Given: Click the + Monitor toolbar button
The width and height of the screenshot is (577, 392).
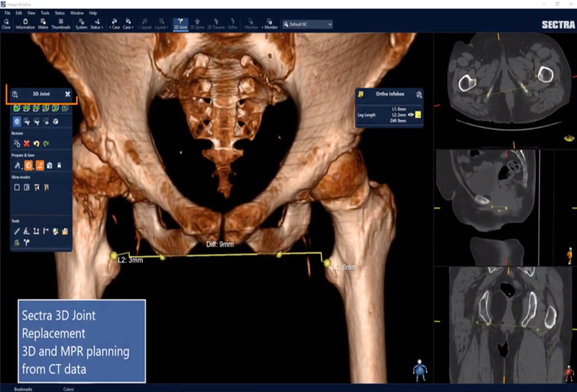Looking at the screenshot, I should click(x=270, y=24).
